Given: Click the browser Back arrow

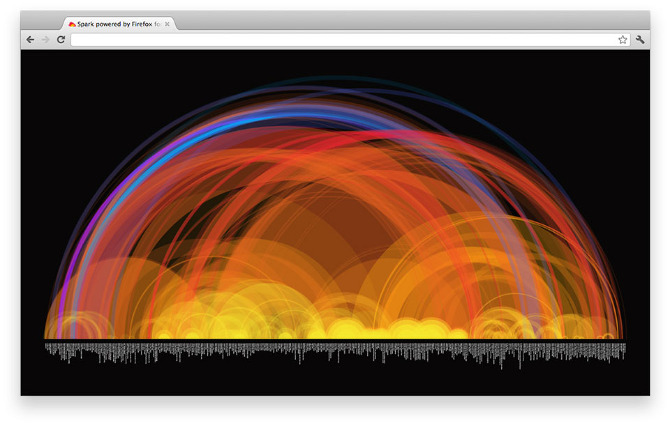Looking at the screenshot, I should (30, 40).
